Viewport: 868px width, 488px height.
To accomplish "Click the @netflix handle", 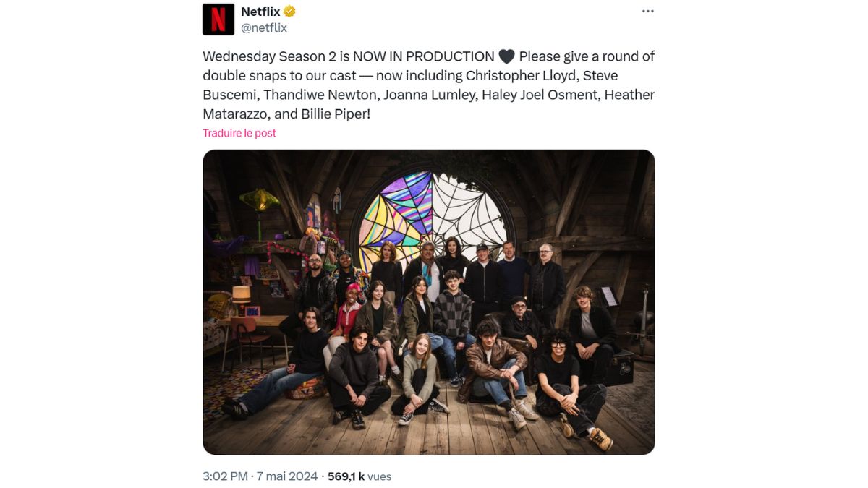I will pos(264,28).
